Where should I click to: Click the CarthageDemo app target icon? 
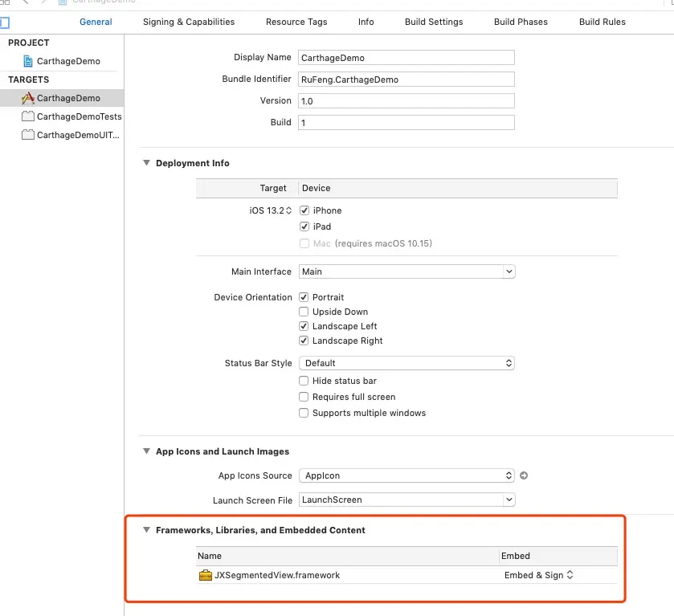[28, 98]
